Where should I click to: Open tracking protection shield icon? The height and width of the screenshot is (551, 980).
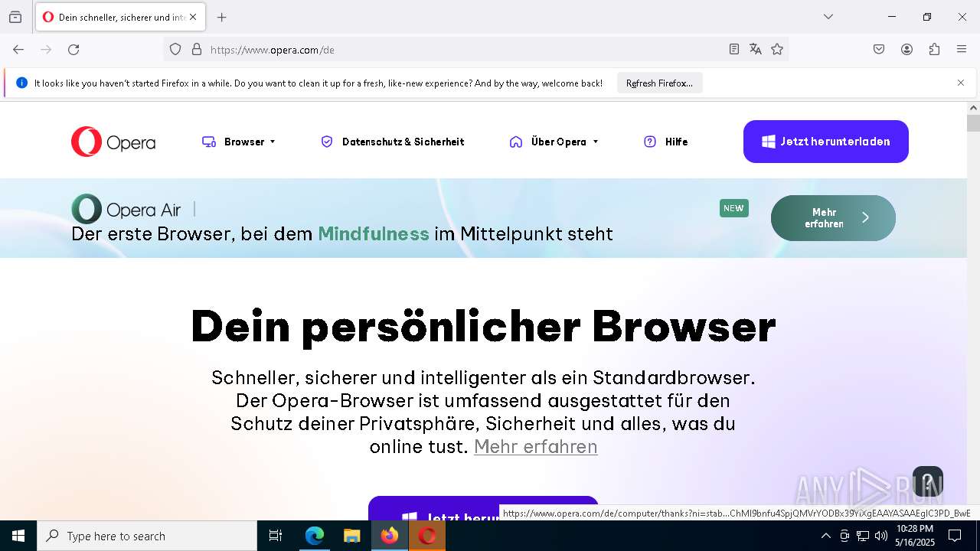pyautogui.click(x=175, y=50)
